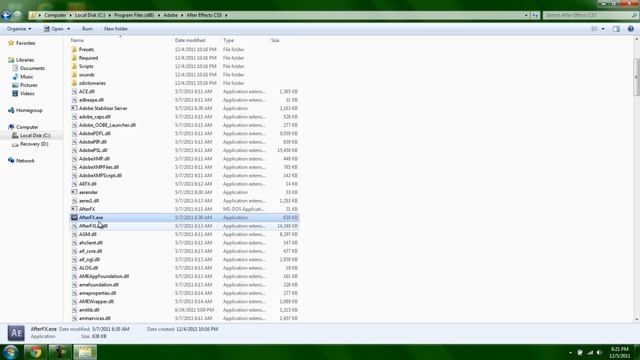Click the AfterFX.exe application icon

click(x=74, y=218)
